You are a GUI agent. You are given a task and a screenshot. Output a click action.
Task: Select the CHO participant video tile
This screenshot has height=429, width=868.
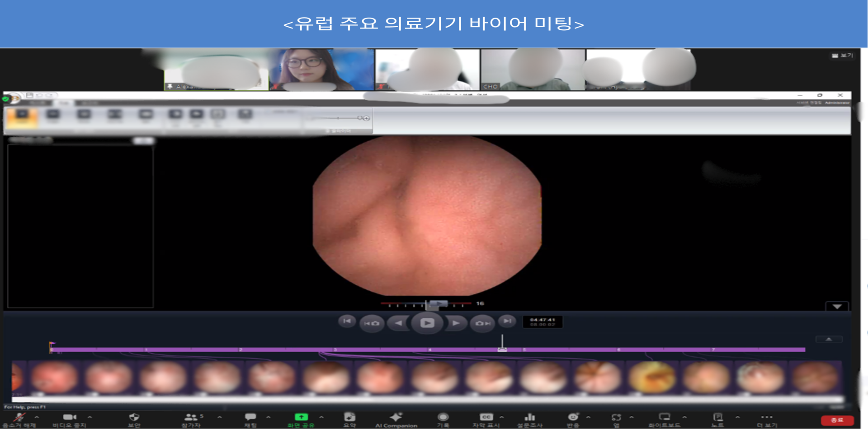tap(533, 70)
